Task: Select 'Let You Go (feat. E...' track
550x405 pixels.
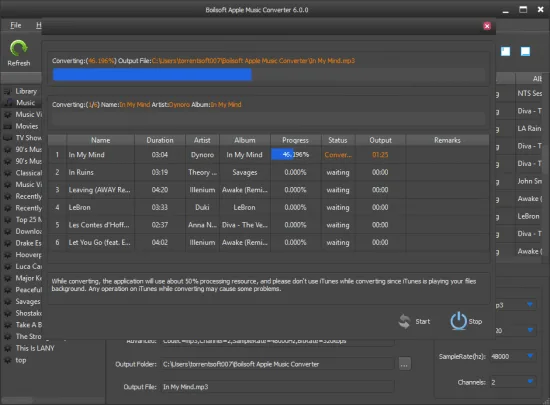Action: click(x=99, y=242)
